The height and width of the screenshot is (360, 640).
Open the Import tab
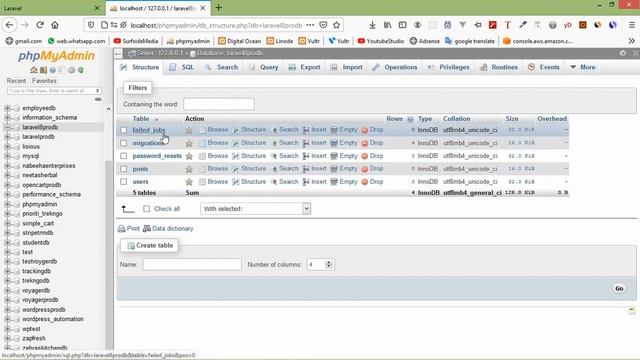(x=347, y=67)
